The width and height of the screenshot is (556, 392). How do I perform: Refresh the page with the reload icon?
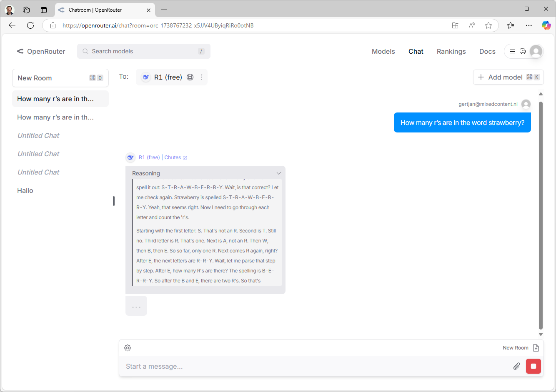(x=30, y=25)
